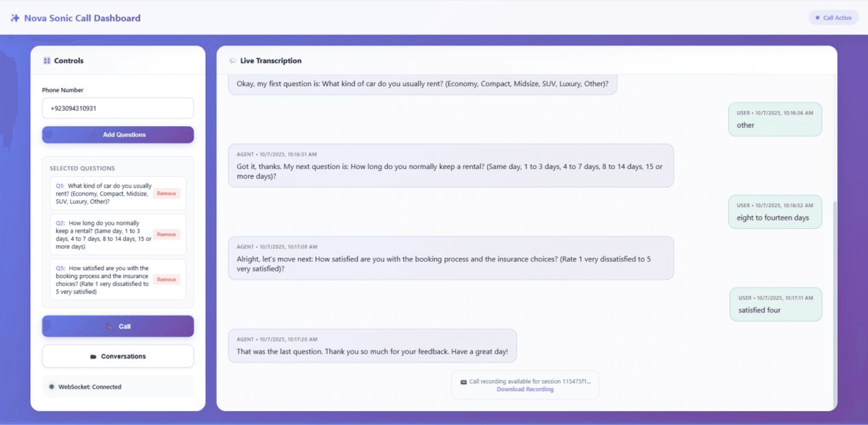This screenshot has height=425, width=868.
Task: Open the Conversations panel
Action: click(118, 356)
